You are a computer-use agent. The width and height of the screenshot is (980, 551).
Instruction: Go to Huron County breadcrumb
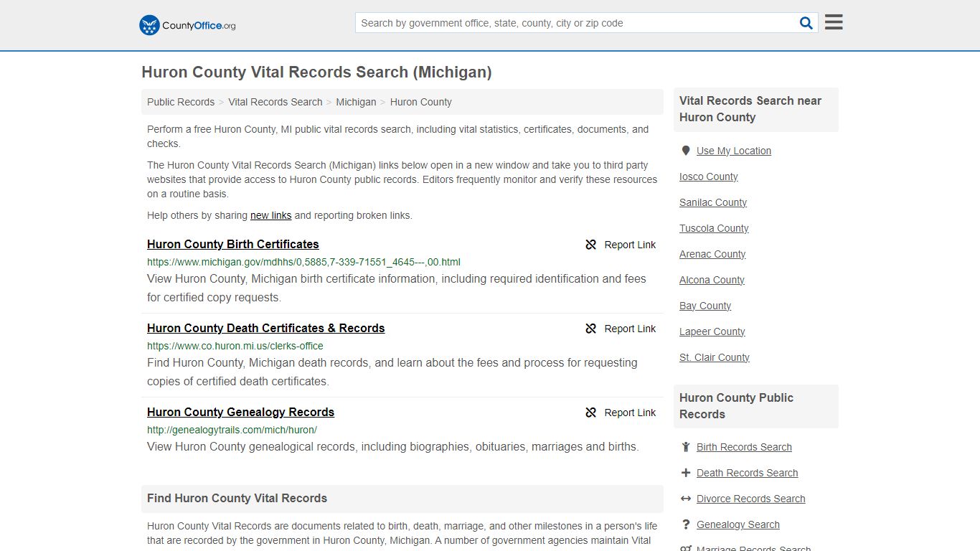point(421,102)
